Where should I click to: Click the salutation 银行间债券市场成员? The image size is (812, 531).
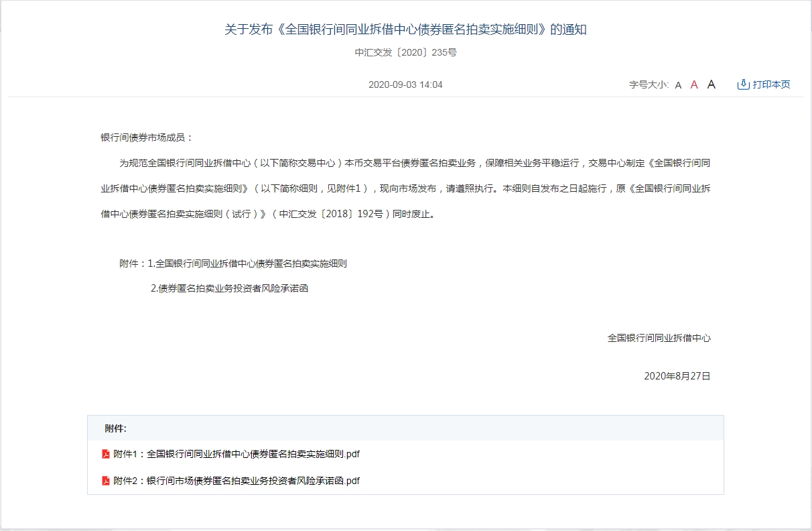pyautogui.click(x=146, y=137)
